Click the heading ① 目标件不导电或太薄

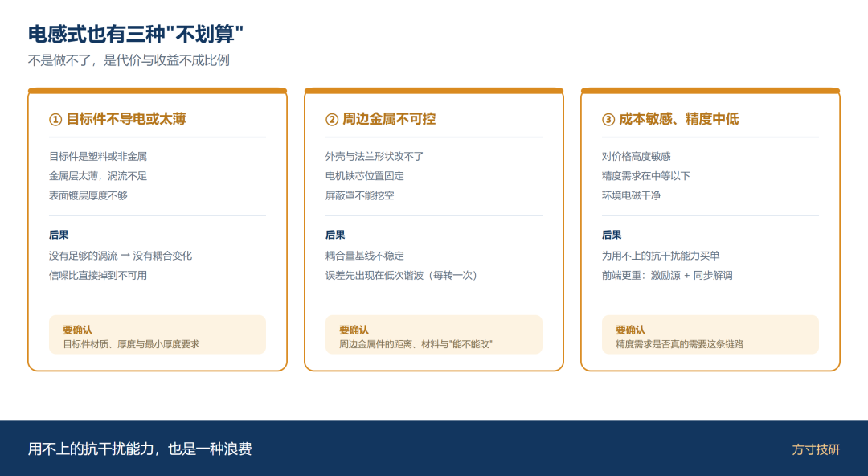pyautogui.click(x=117, y=119)
